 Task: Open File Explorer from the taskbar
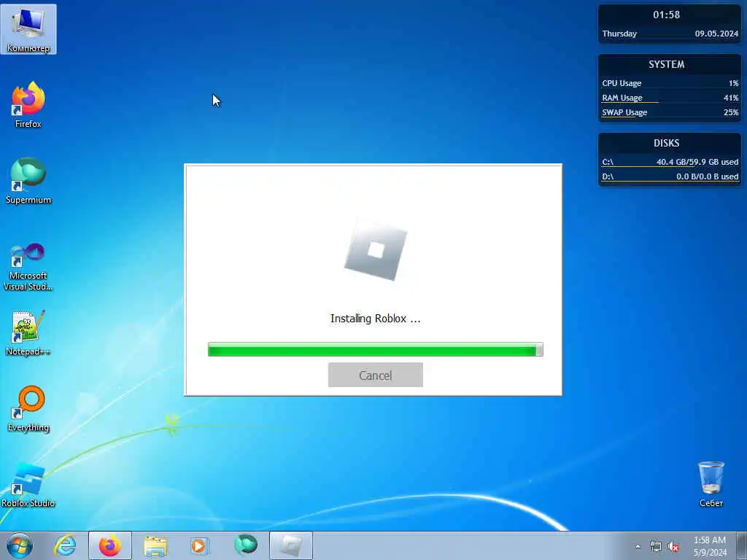(x=155, y=545)
